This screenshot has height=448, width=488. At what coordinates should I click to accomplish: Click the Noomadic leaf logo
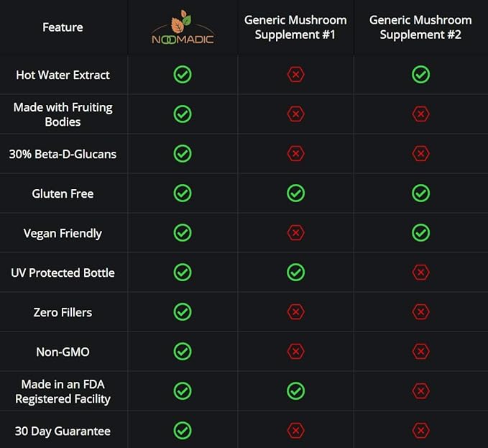[x=183, y=27]
